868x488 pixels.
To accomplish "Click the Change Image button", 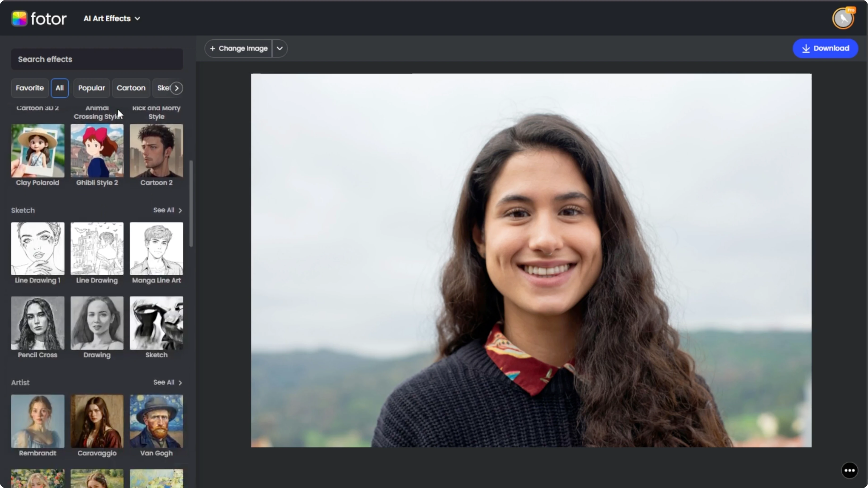I will (x=238, y=48).
